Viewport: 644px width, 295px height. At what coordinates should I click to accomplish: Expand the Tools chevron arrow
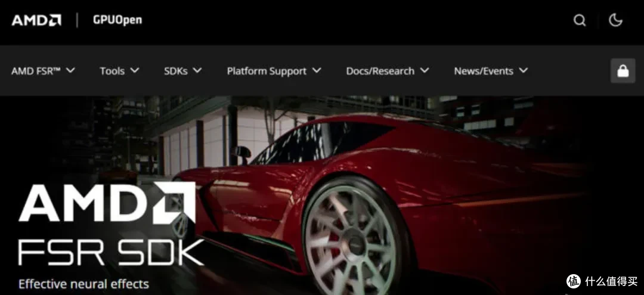[x=135, y=70]
